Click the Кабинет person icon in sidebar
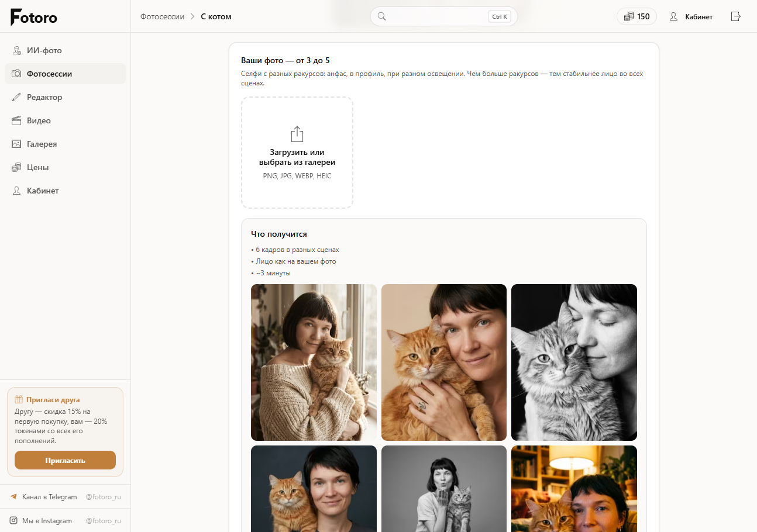The width and height of the screenshot is (757, 532). coord(16,191)
